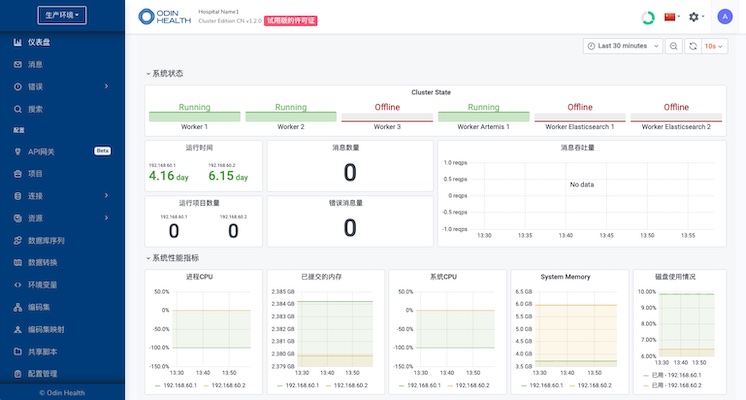Click the Odin Health logo
This screenshot has height=400, width=746.
pyautogui.click(x=164, y=17)
